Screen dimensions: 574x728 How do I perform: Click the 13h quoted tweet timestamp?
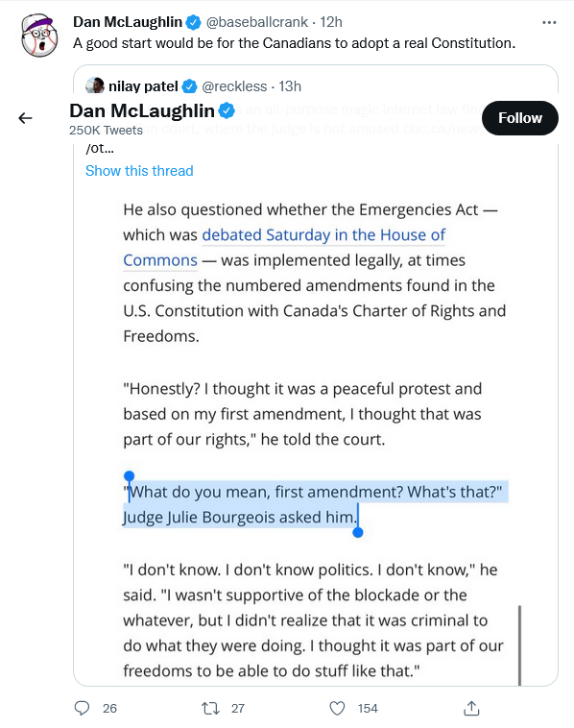click(x=290, y=86)
